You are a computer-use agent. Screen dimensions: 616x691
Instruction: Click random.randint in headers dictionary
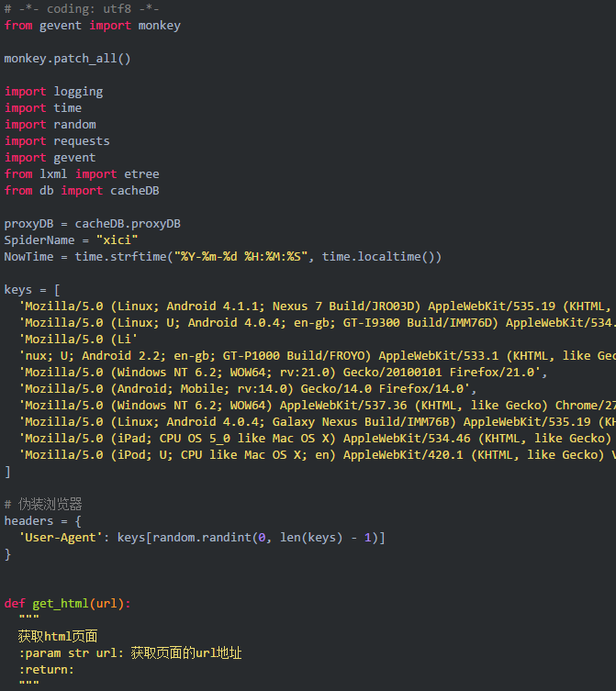click(x=195, y=538)
